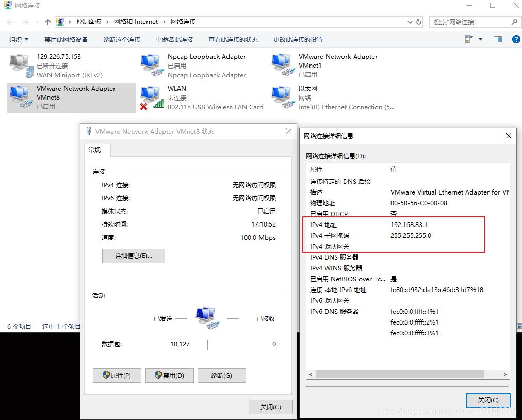The height and width of the screenshot is (420, 522).
Task: Click 查看此连接的状态 in the toolbar
Action: 233,39
